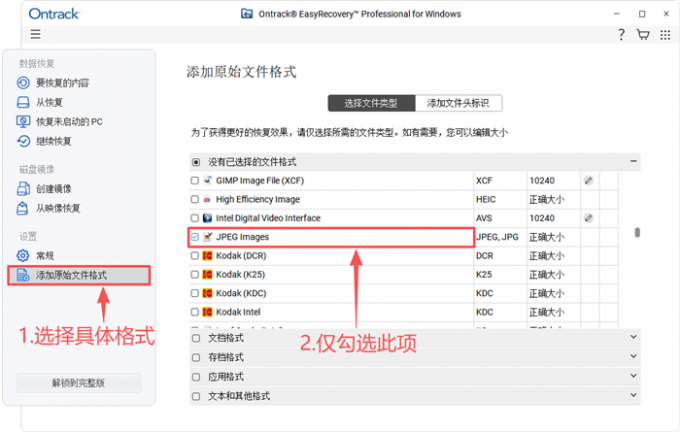Open the apps grid icon
This screenshot has height=432, width=680.
pos(665,35)
